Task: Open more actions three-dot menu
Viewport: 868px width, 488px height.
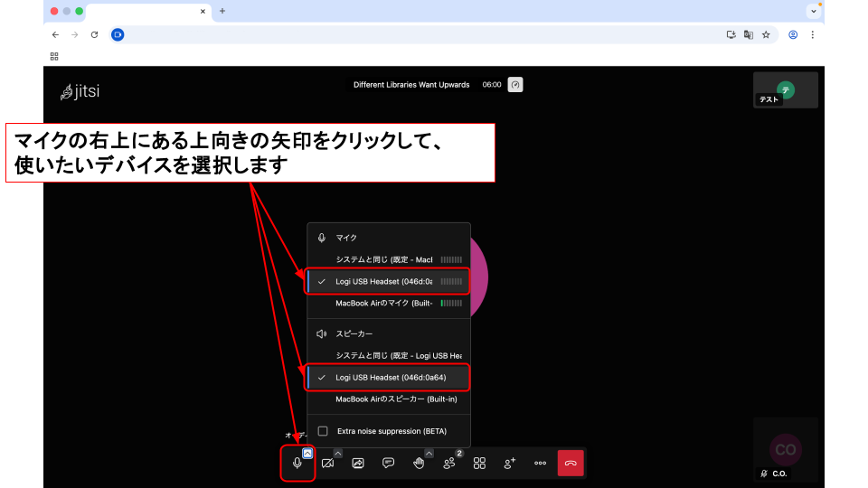Action: [540, 463]
